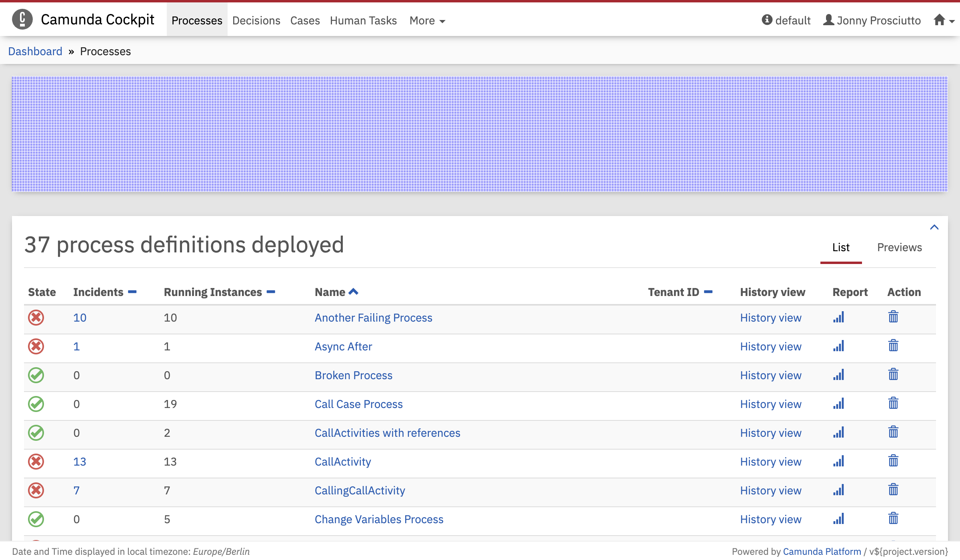
Task: Open Another Failing Process definition
Action: (x=373, y=318)
